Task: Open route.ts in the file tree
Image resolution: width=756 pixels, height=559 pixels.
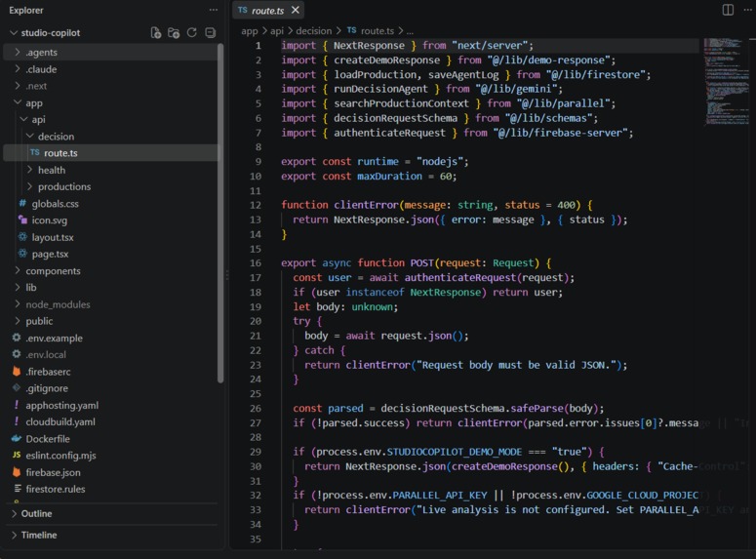Action: [x=110, y=153]
